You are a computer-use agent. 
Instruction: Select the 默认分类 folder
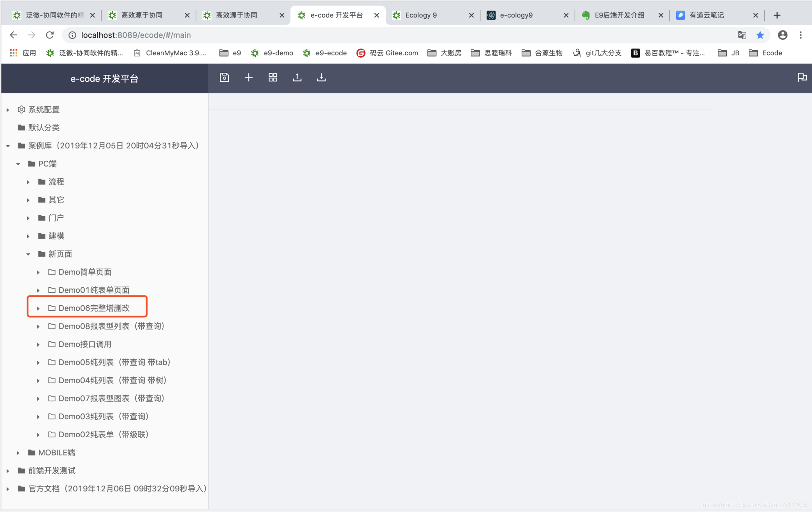[x=44, y=128]
